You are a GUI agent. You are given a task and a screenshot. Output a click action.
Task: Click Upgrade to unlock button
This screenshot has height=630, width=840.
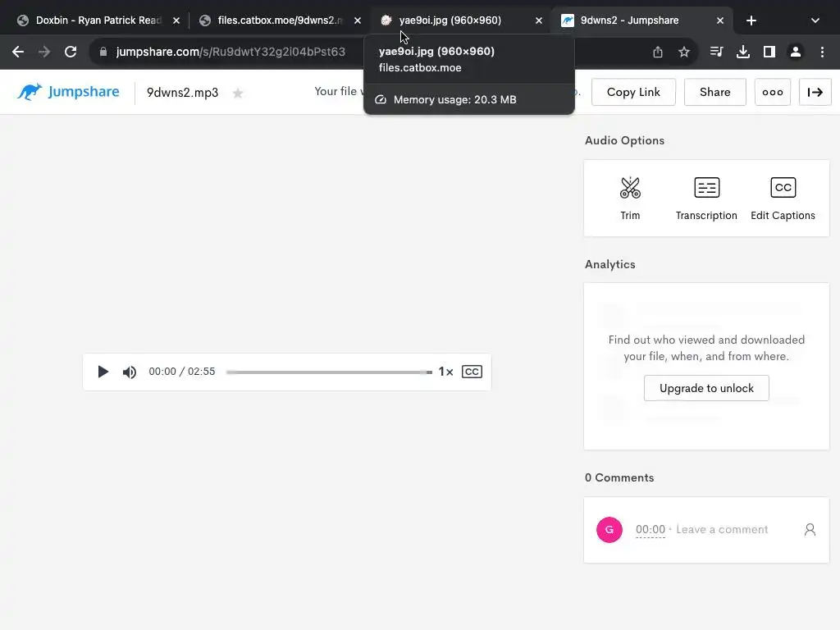tap(706, 388)
